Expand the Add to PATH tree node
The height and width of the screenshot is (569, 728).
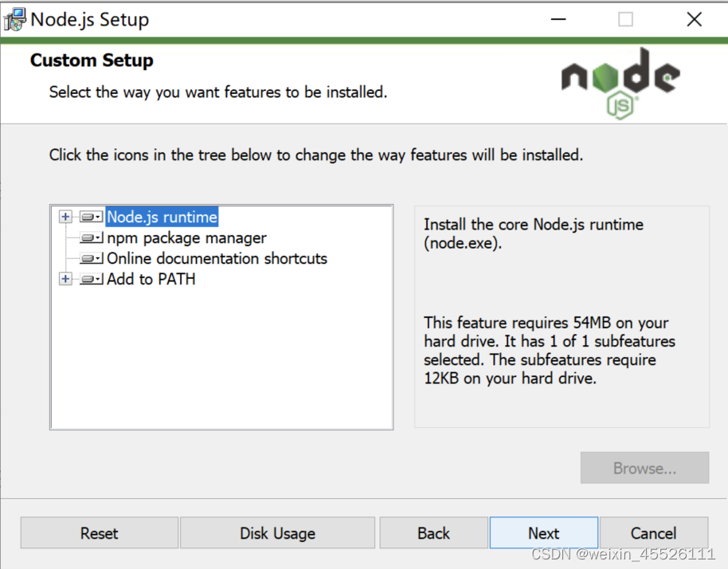65,279
